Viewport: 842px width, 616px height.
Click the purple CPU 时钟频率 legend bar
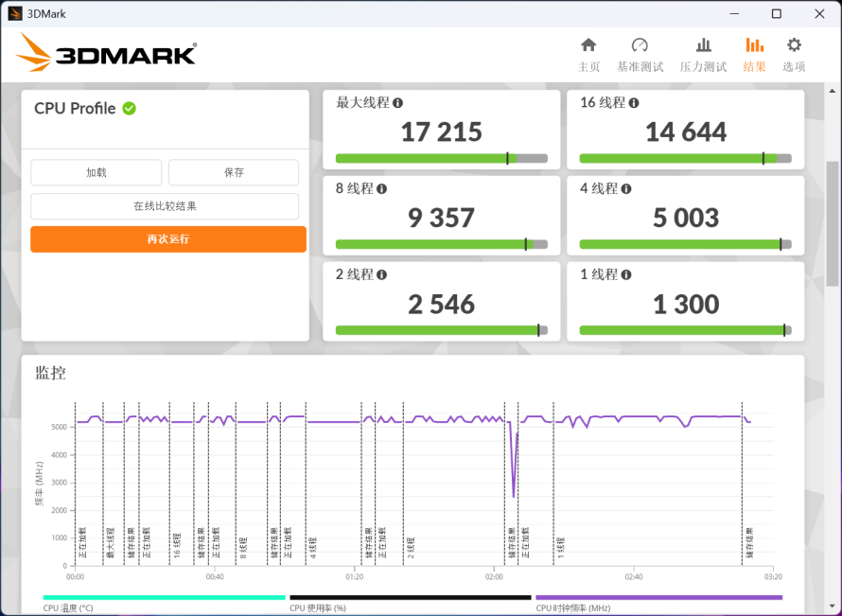pyautogui.click(x=658, y=597)
